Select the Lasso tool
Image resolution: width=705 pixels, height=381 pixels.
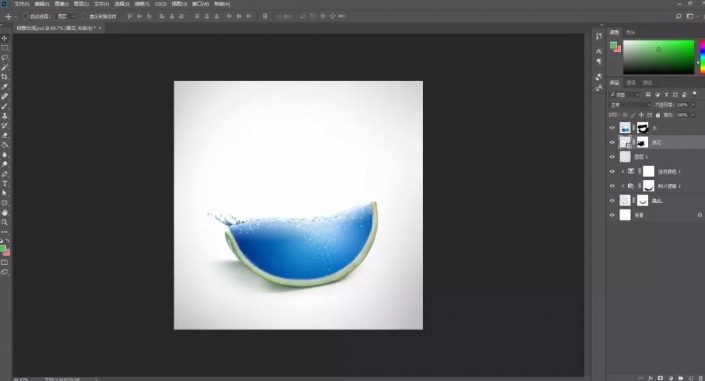point(4,58)
